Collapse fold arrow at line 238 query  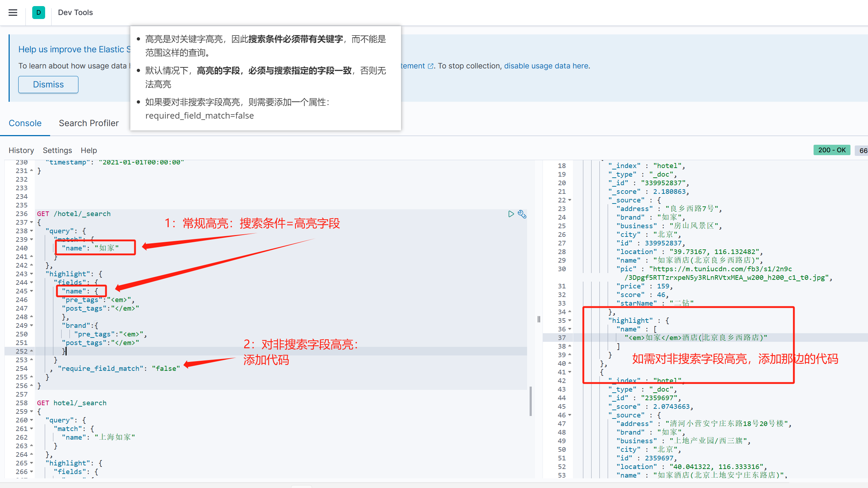(x=32, y=231)
